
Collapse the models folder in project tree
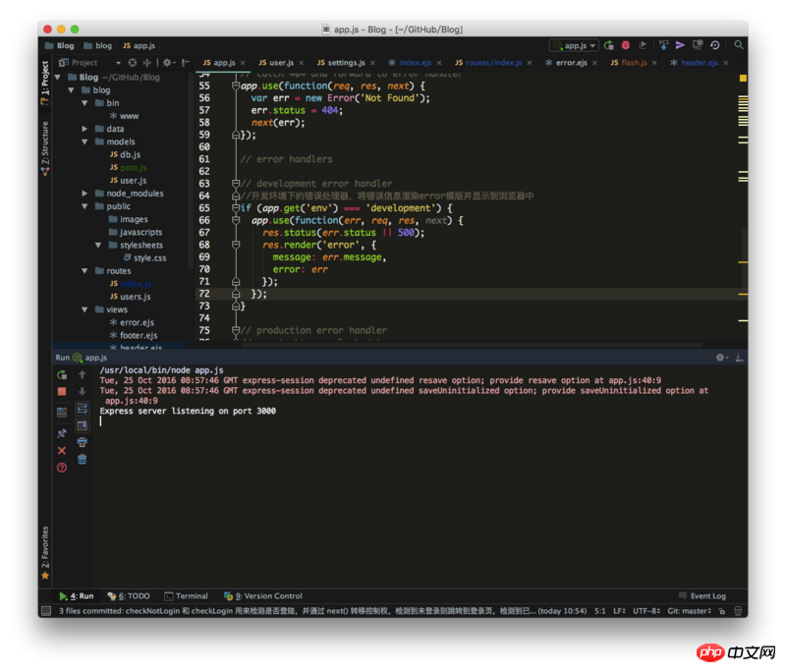point(85,141)
